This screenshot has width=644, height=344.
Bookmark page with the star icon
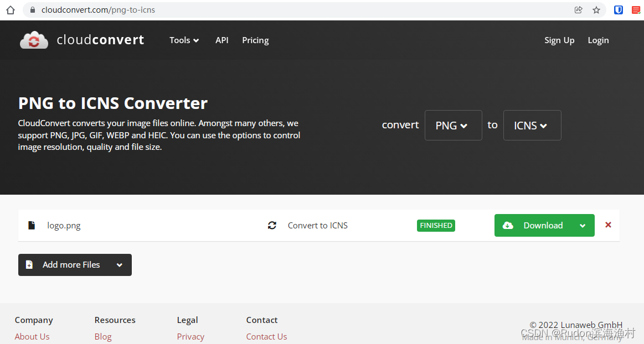pos(596,10)
